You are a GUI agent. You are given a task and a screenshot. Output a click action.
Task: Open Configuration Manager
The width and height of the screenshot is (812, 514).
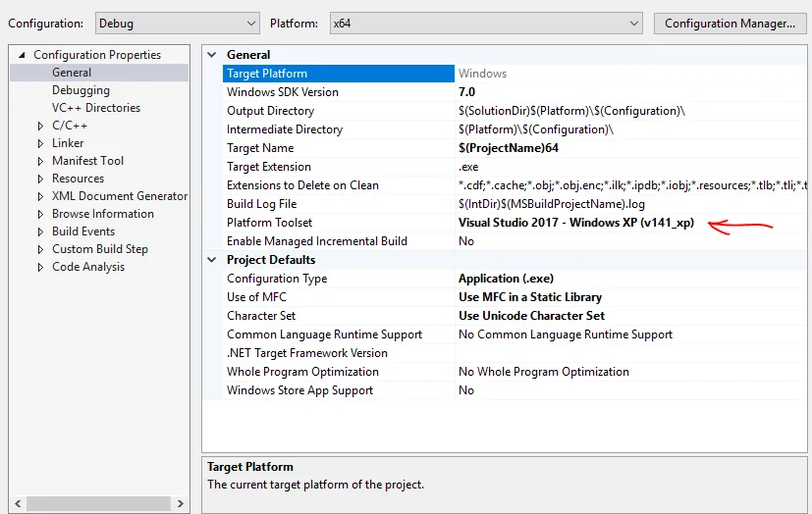click(x=730, y=24)
